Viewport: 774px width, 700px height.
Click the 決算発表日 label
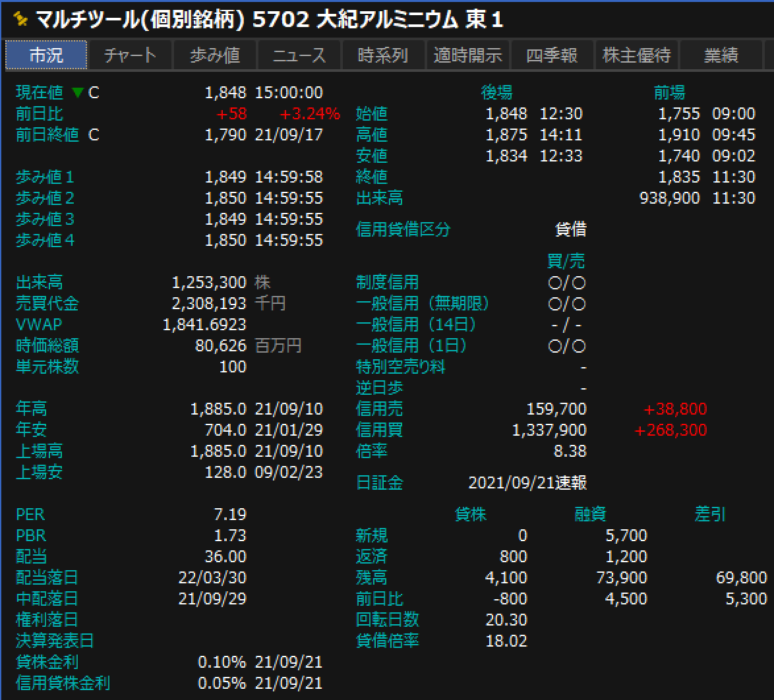tap(55, 641)
